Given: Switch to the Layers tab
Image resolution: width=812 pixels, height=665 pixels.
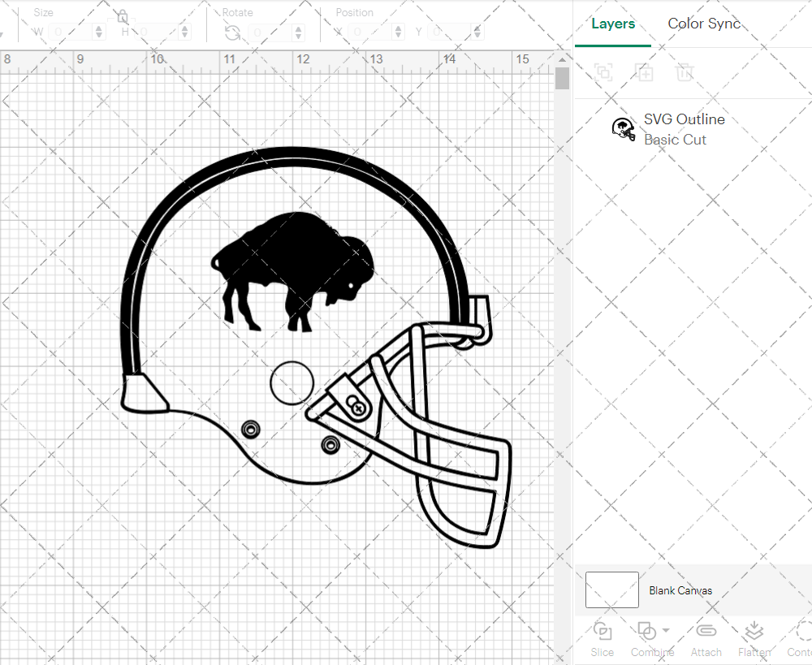Looking at the screenshot, I should coord(612,24).
